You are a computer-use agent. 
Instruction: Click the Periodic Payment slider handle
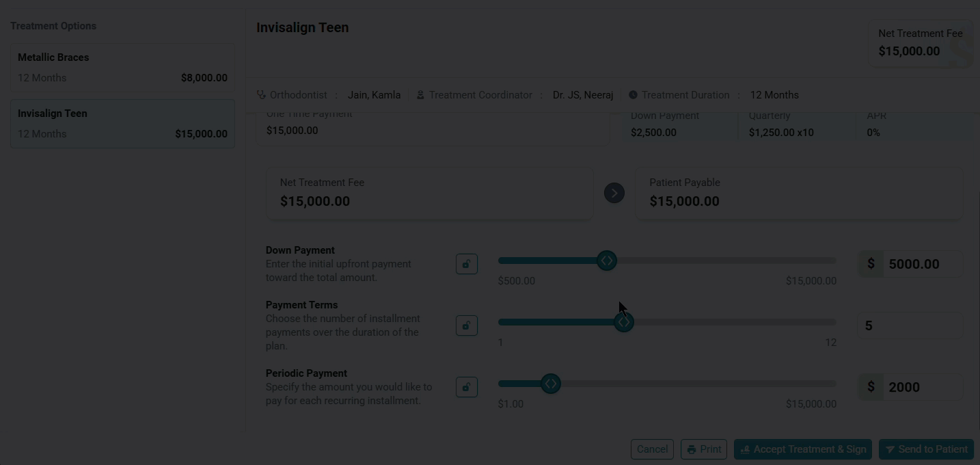[x=551, y=384]
